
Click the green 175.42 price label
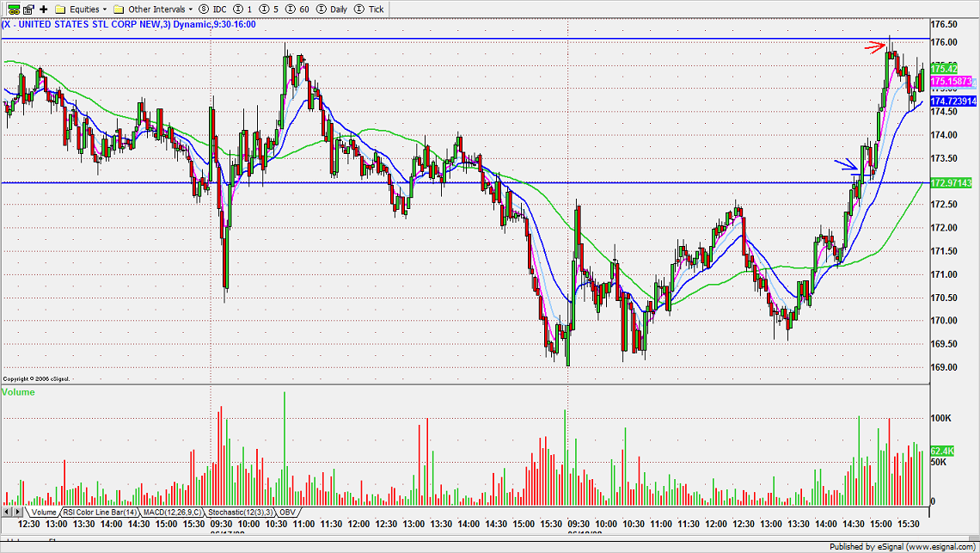944,69
